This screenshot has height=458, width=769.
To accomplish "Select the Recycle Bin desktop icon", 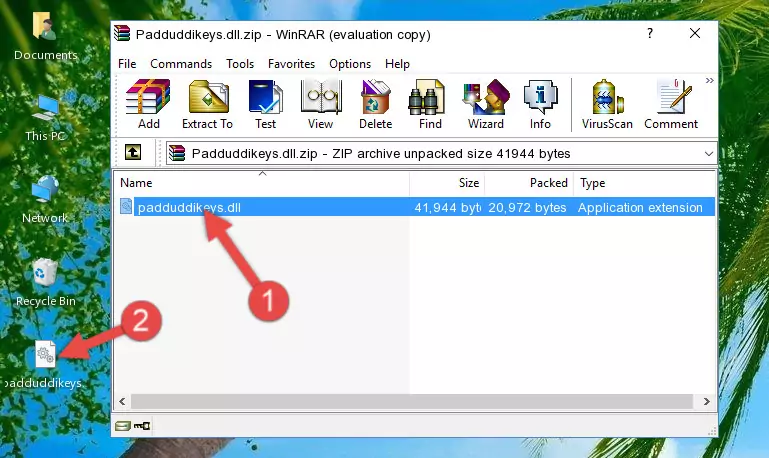I will click(45, 283).
